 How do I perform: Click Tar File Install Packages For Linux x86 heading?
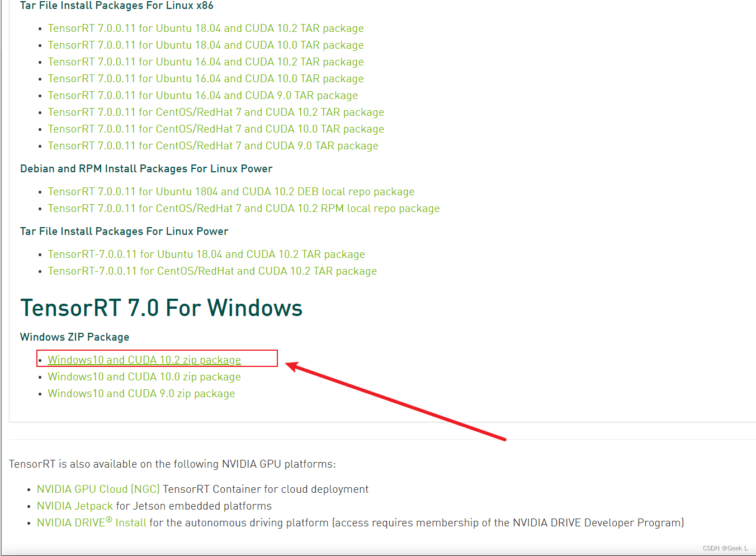(117, 6)
